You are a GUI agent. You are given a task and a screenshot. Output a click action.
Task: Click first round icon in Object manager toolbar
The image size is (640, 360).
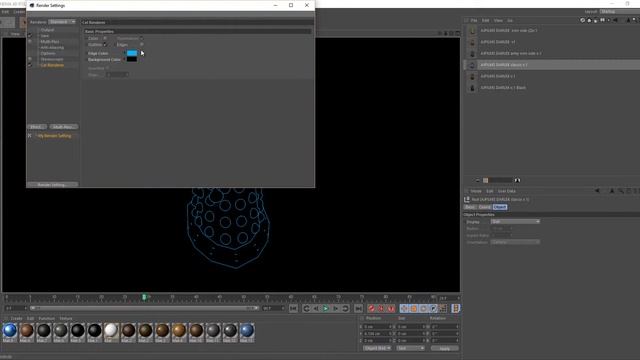point(582,20)
